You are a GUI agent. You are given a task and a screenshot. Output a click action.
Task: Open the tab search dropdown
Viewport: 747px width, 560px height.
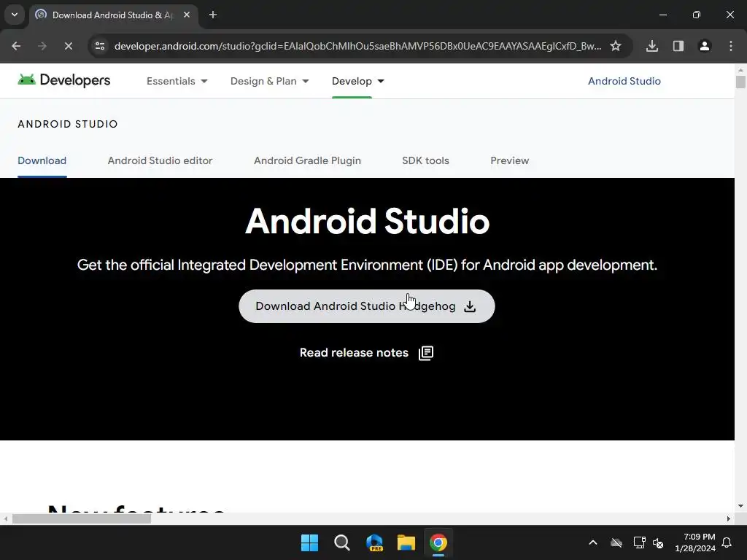tap(15, 15)
